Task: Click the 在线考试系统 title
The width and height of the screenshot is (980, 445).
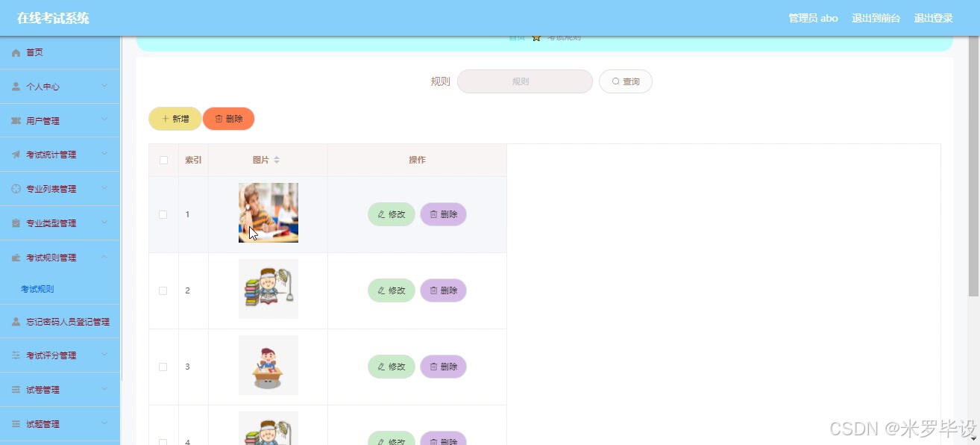Action: click(53, 18)
